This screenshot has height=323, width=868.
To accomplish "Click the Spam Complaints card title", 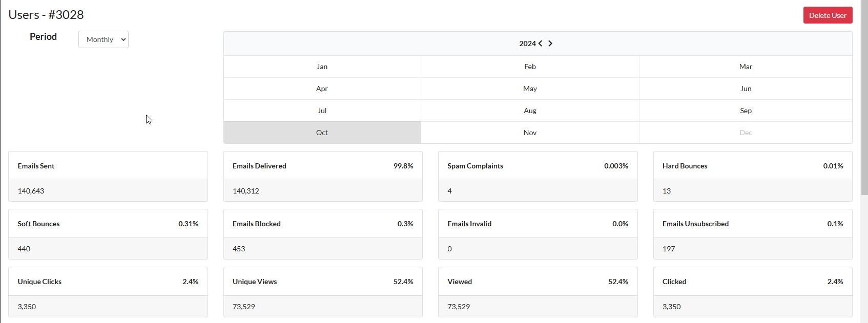I will point(475,166).
